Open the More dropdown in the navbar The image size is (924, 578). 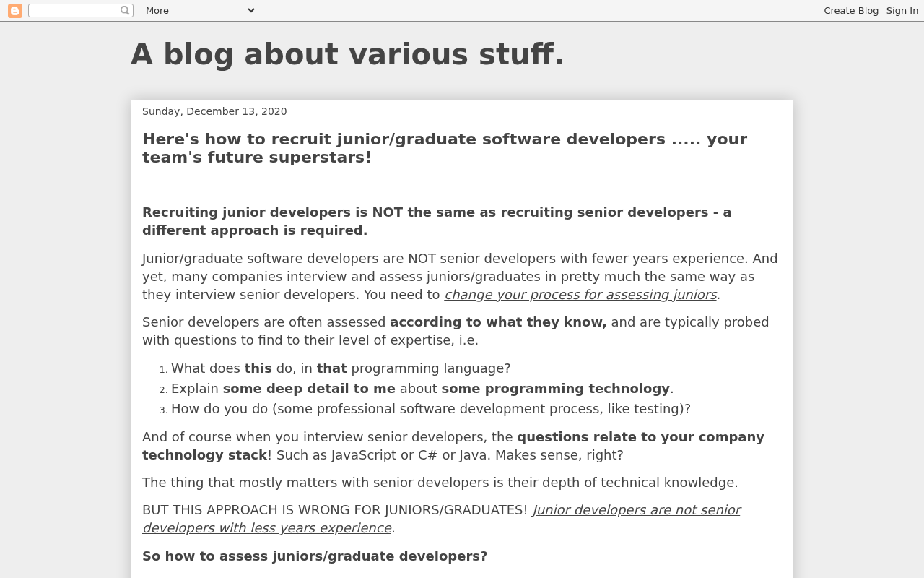(200, 10)
